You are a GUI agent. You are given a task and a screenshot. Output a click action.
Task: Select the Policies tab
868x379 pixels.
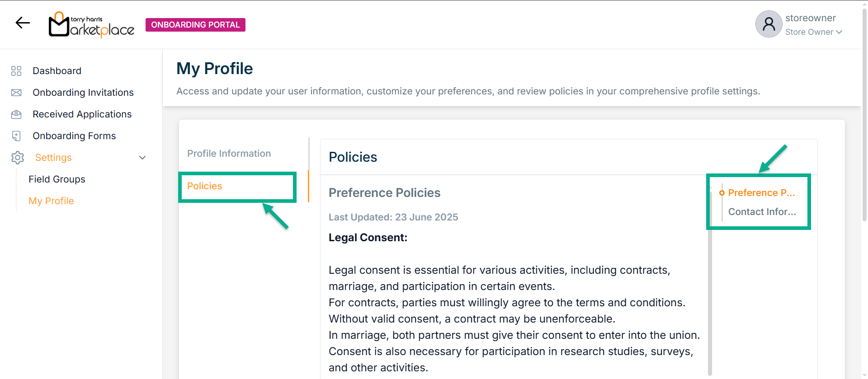[205, 186]
